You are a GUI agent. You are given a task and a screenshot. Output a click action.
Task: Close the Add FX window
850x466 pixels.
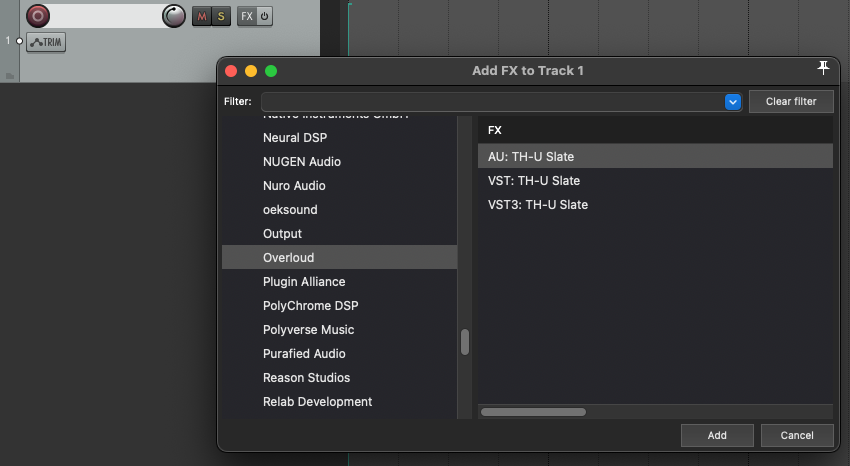click(x=231, y=71)
